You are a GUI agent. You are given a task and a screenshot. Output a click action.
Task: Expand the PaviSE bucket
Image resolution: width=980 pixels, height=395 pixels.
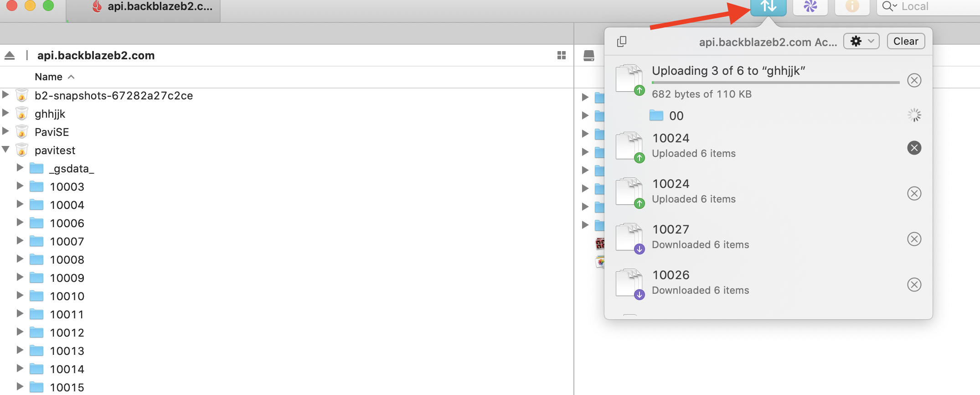5,131
